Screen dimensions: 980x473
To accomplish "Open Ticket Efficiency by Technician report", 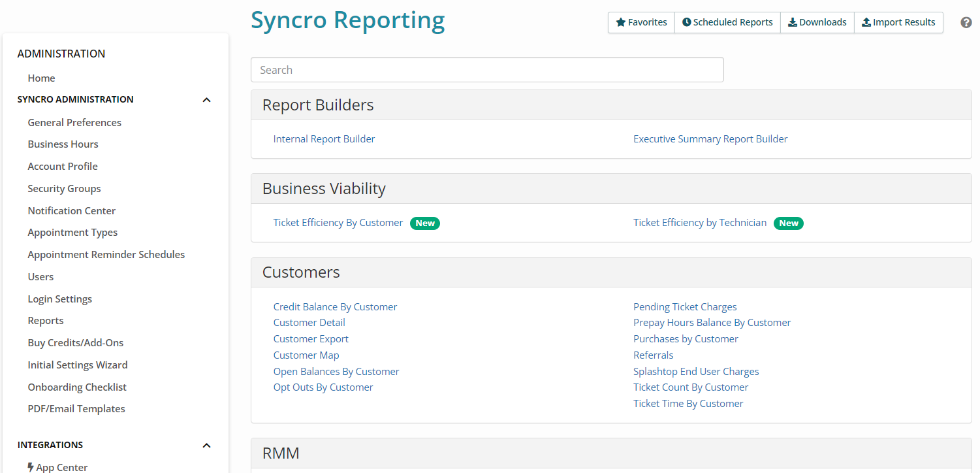I will coord(700,223).
